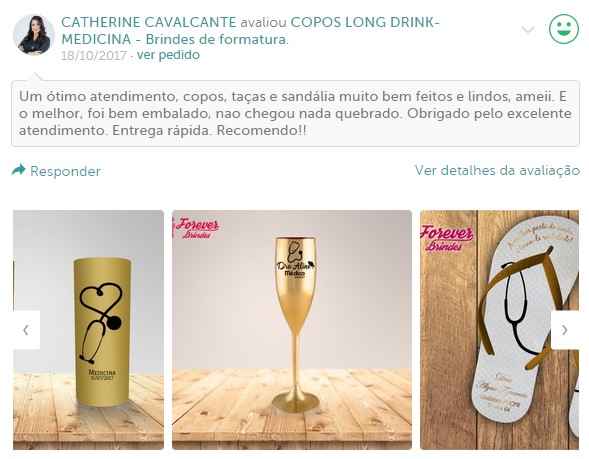The width and height of the screenshot is (589, 459).
Task: Click the review comment text box
Action: [295, 113]
